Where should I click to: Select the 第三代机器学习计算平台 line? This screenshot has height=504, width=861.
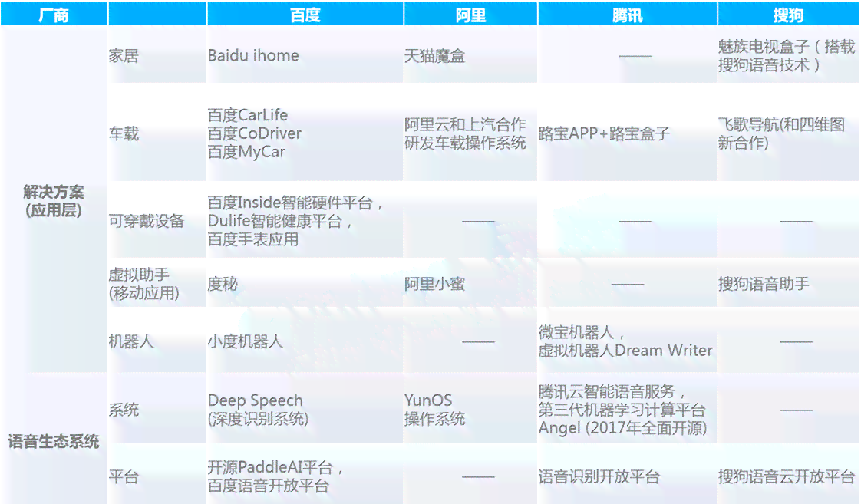point(622,410)
